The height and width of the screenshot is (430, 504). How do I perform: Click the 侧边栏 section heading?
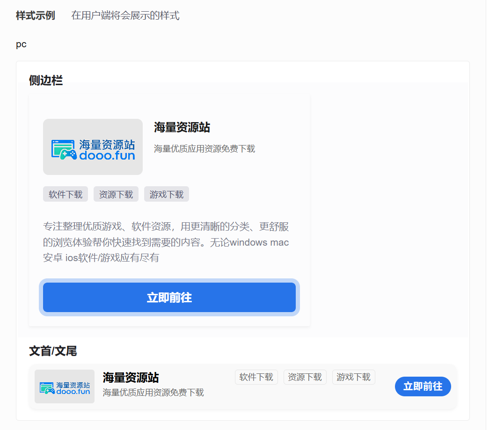[46, 80]
